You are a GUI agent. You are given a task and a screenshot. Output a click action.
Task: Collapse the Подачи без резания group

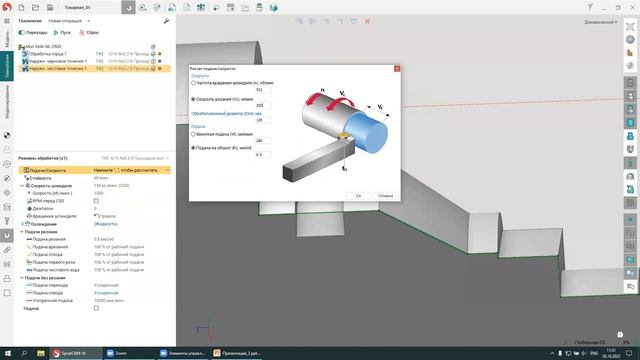(22, 278)
